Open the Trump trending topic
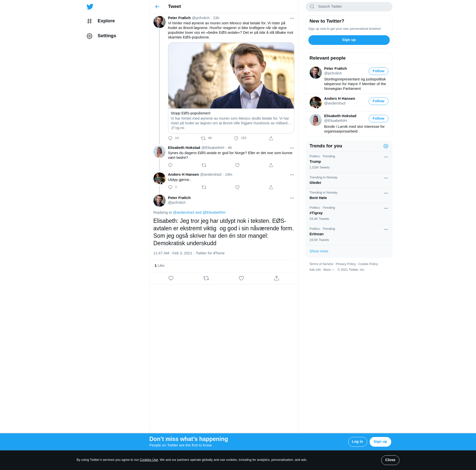This screenshot has width=476, height=470. click(349, 162)
